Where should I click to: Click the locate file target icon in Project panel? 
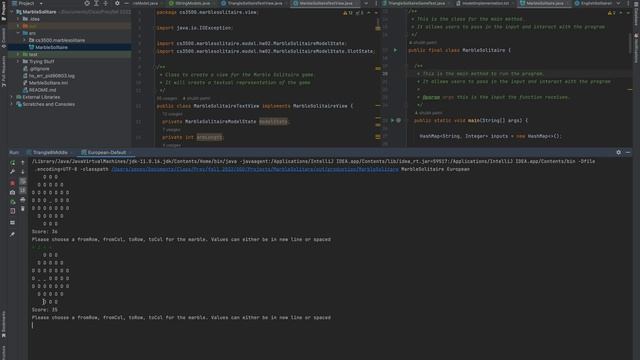(x=87, y=3)
